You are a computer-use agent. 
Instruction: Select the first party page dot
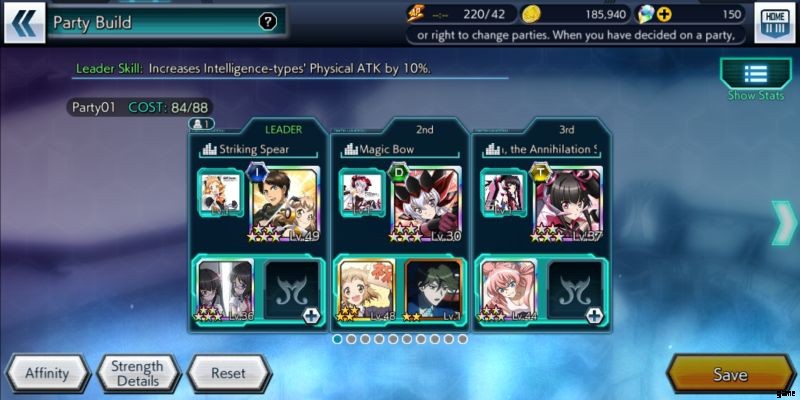tap(337, 339)
